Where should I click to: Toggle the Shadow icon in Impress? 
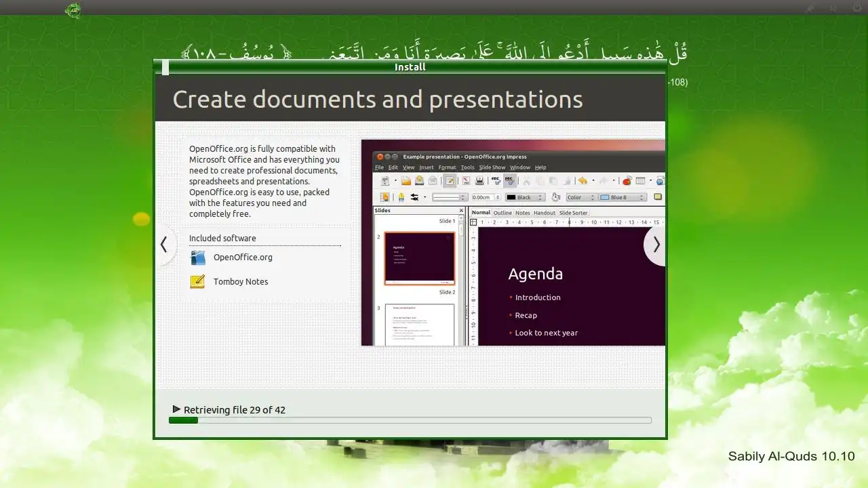[x=657, y=197]
